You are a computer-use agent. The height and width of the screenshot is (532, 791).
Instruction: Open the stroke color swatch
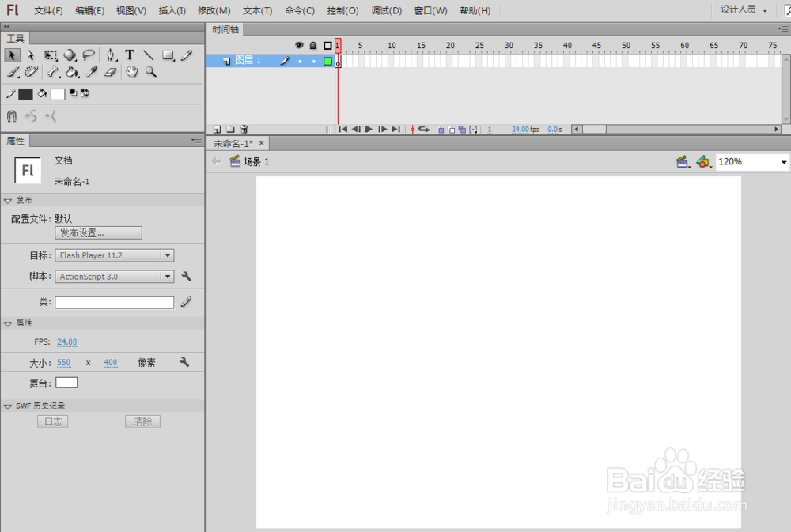tap(26, 94)
